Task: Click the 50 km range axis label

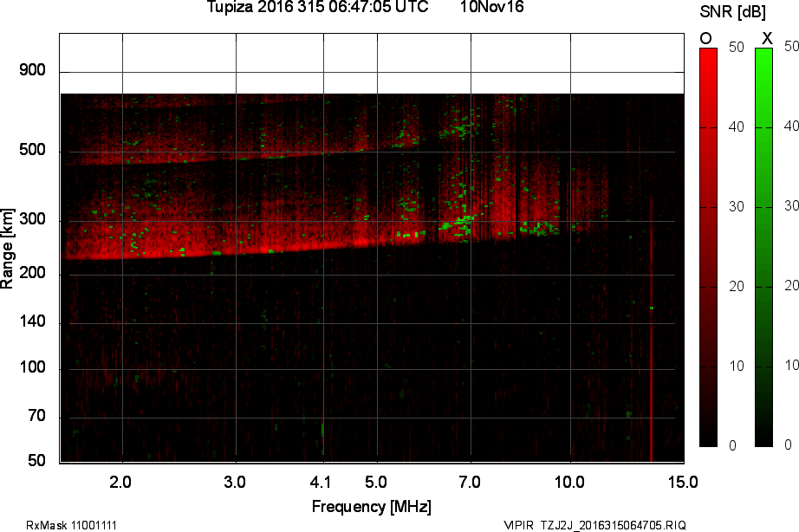Action: 36,461
